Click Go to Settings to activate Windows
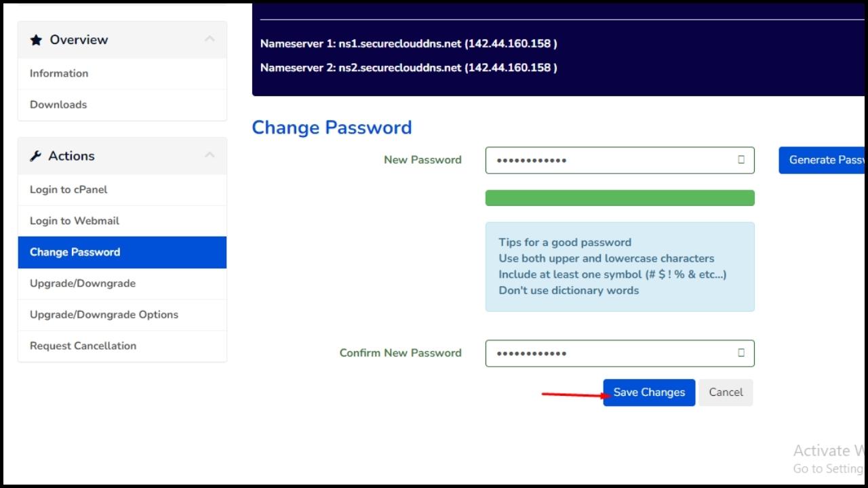Viewport: 868px width, 488px height. point(827,468)
